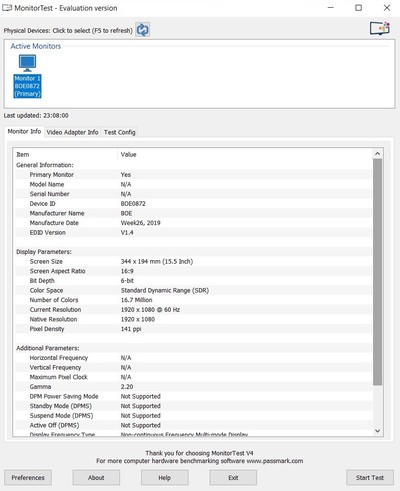Click the list scroll up arrow
The height and width of the screenshot is (491, 400).
point(377,154)
